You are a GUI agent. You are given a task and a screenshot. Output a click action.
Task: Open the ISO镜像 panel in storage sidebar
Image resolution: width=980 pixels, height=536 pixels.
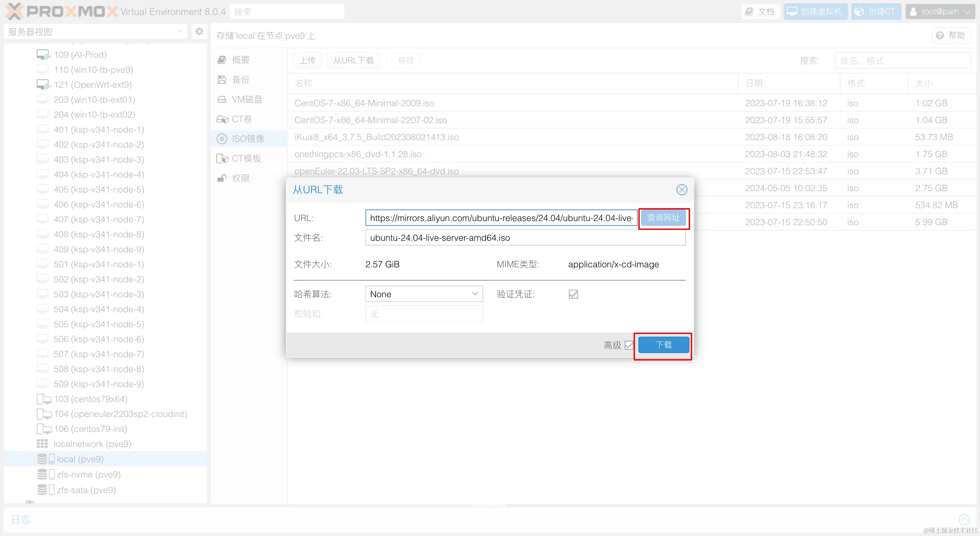point(248,138)
